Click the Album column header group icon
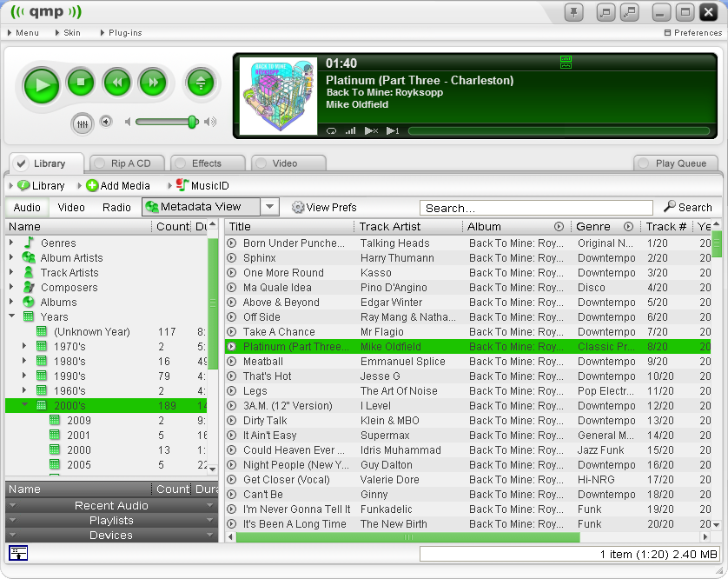Image resolution: width=728 pixels, height=579 pixels. pyautogui.click(x=559, y=227)
